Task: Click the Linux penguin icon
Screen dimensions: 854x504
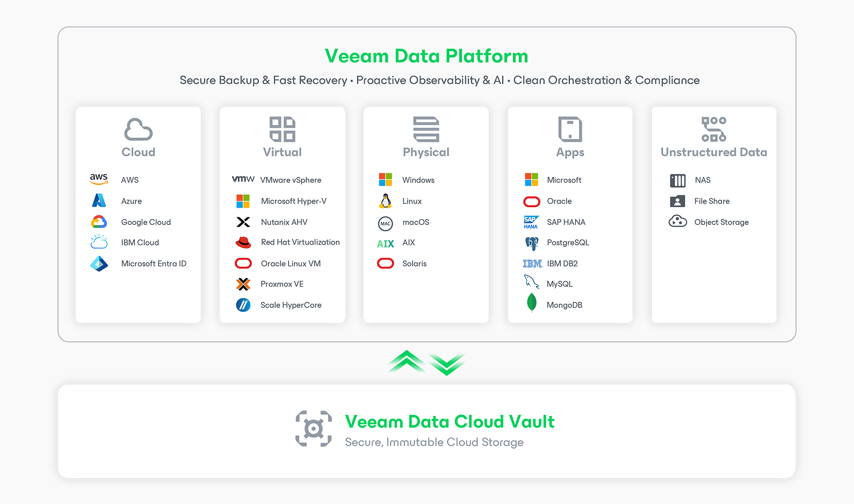Action: 385,201
